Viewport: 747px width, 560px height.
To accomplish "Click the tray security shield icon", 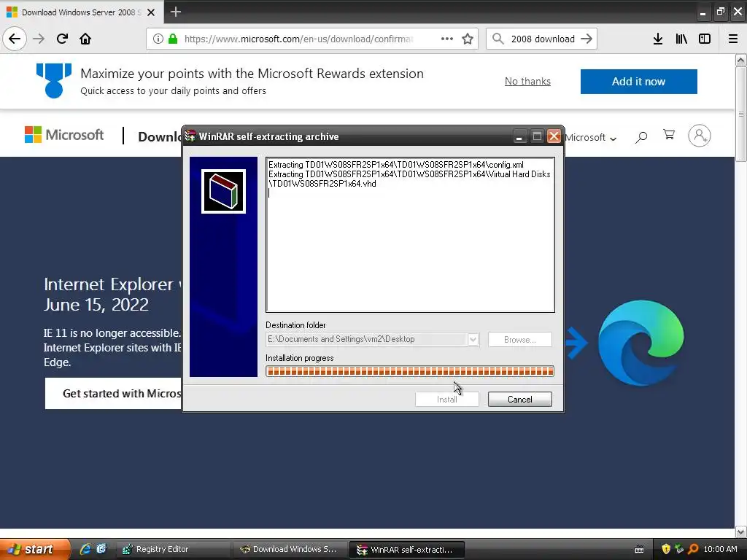I will (x=666, y=549).
